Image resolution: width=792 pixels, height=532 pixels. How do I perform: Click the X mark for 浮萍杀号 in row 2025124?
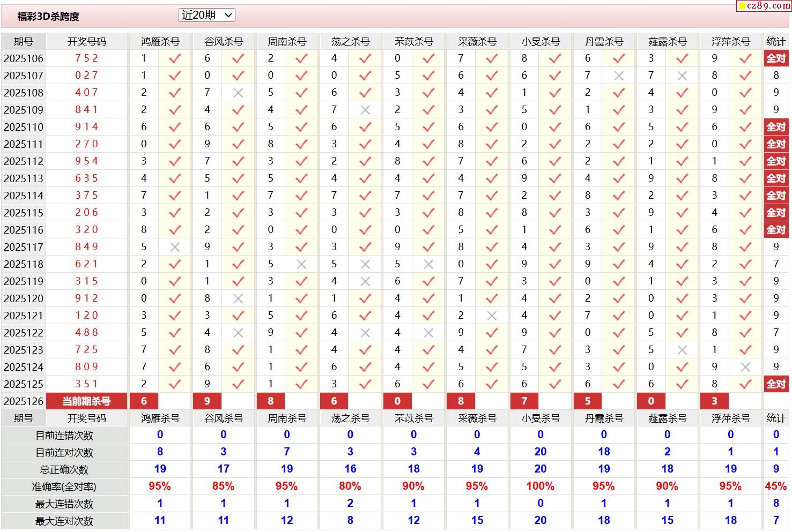(745, 367)
